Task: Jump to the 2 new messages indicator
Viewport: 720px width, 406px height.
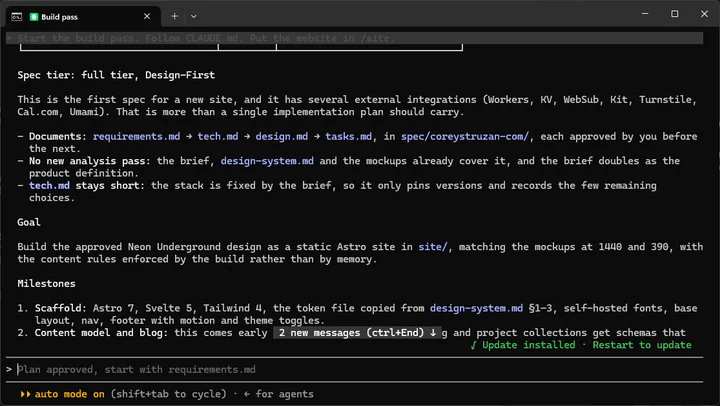Action: coord(357,333)
